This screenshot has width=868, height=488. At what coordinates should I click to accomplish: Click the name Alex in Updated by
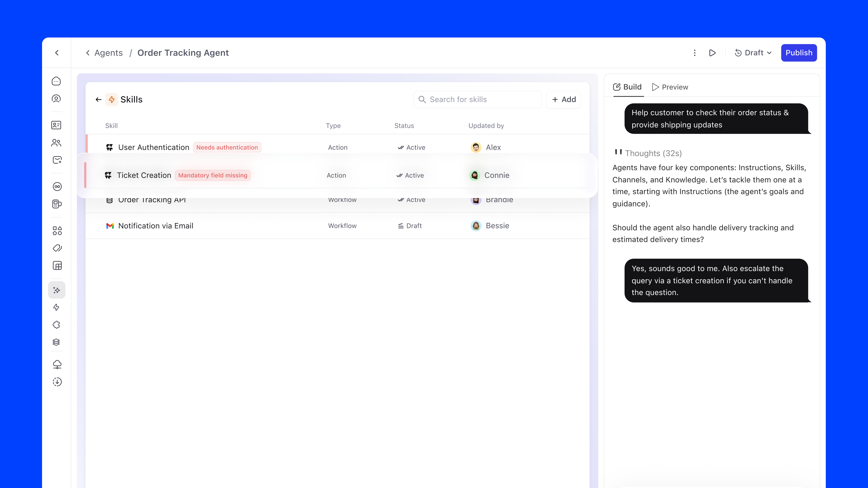[493, 148]
